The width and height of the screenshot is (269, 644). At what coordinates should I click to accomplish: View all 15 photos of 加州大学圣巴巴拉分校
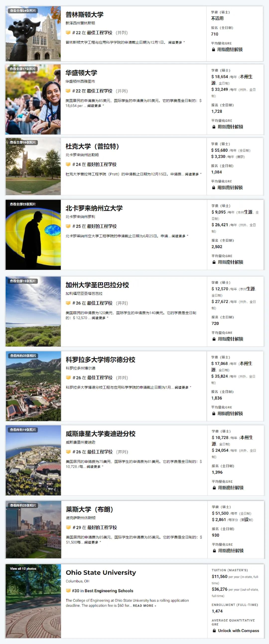23,281
